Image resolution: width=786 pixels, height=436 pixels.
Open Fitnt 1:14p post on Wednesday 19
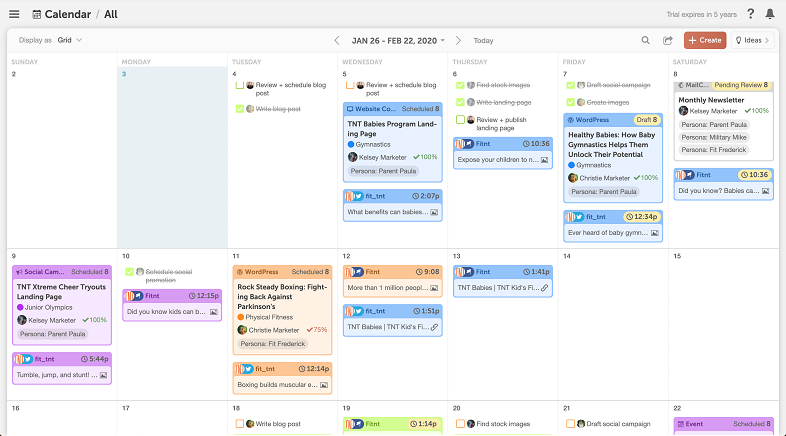click(392, 425)
